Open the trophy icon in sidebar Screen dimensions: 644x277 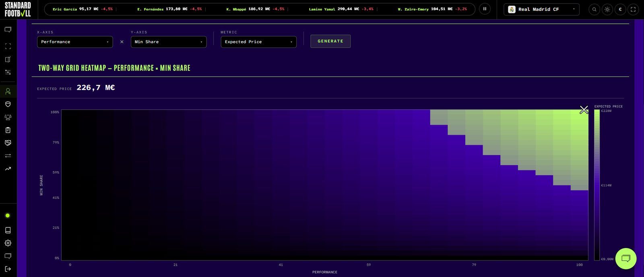(8, 117)
